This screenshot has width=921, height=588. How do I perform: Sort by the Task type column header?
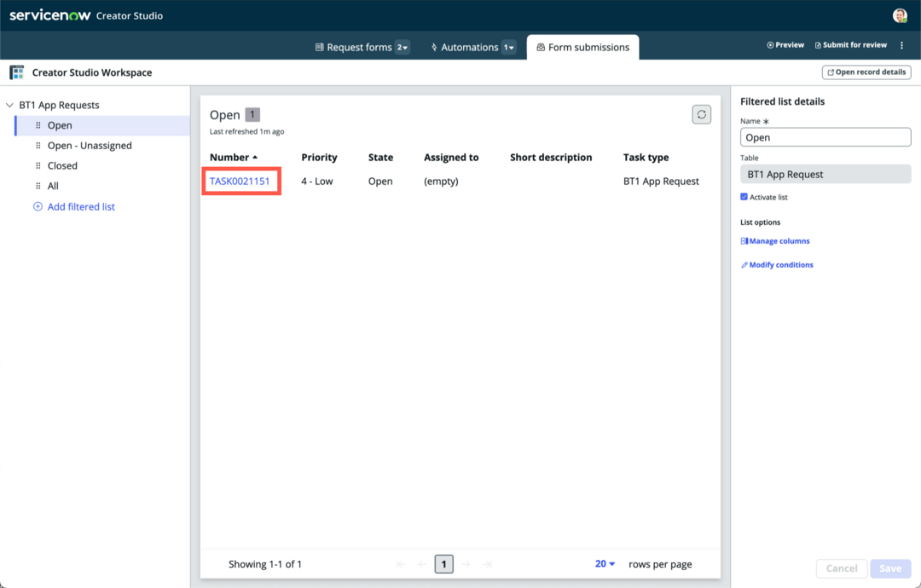click(x=646, y=158)
